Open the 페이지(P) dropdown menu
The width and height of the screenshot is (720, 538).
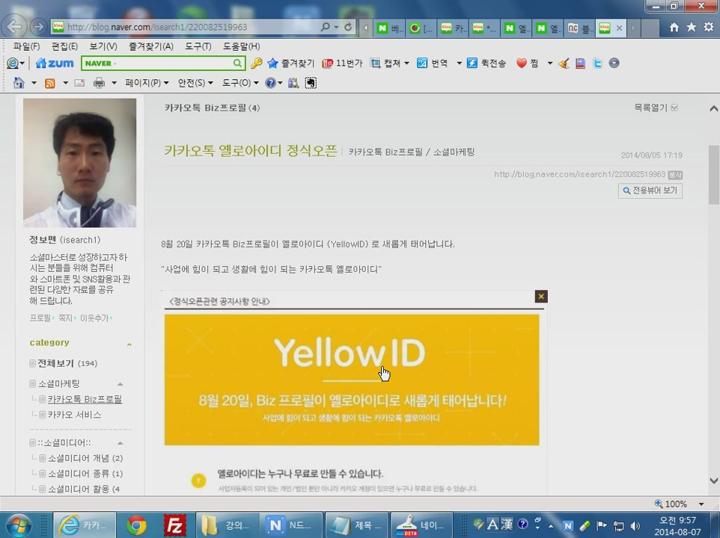[x=146, y=83]
